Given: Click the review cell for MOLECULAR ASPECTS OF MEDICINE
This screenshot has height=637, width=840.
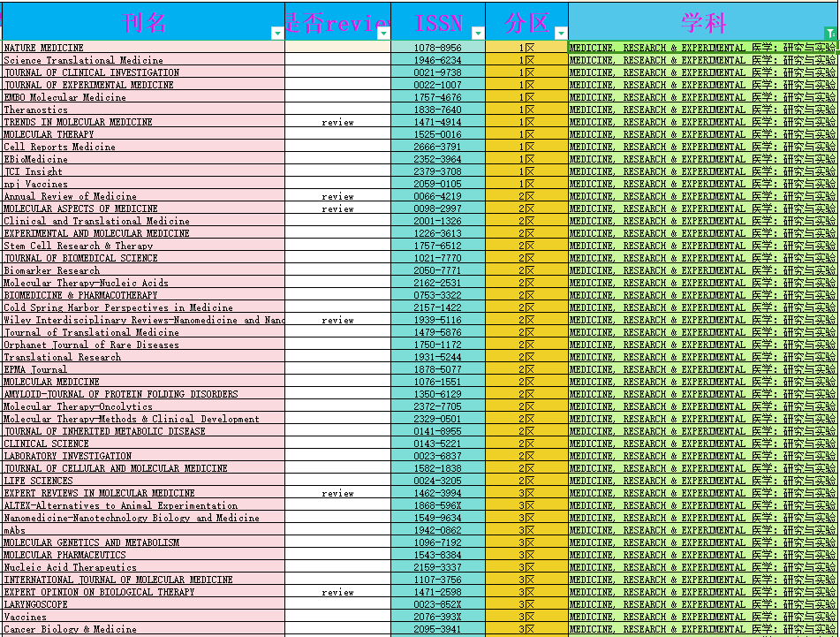Looking at the screenshot, I should coord(338,209).
